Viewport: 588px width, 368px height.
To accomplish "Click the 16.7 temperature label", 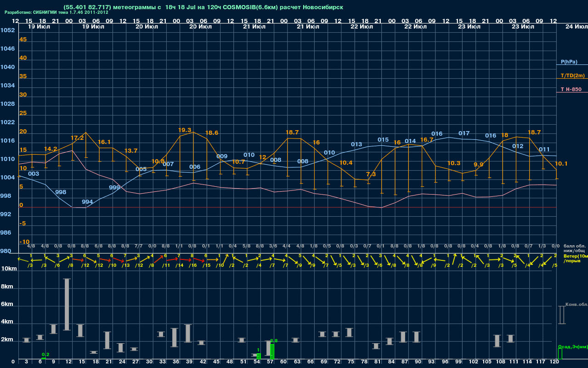I will [x=427, y=139].
